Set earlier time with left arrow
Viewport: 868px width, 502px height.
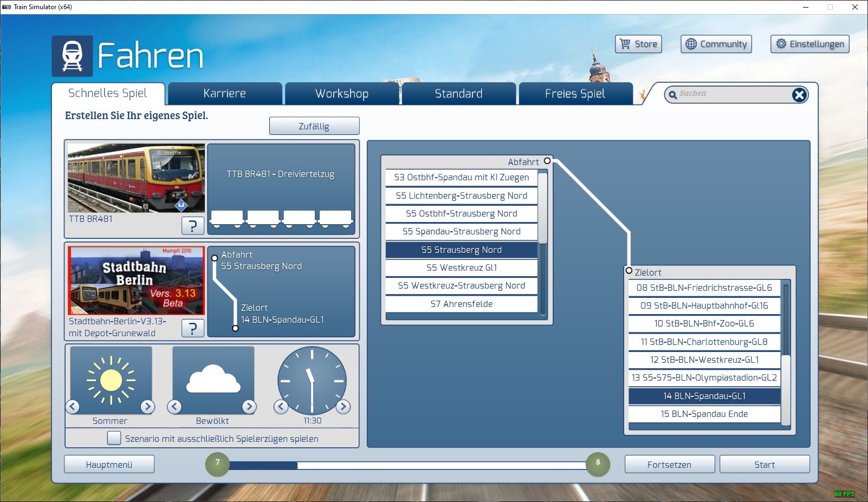coord(281,406)
